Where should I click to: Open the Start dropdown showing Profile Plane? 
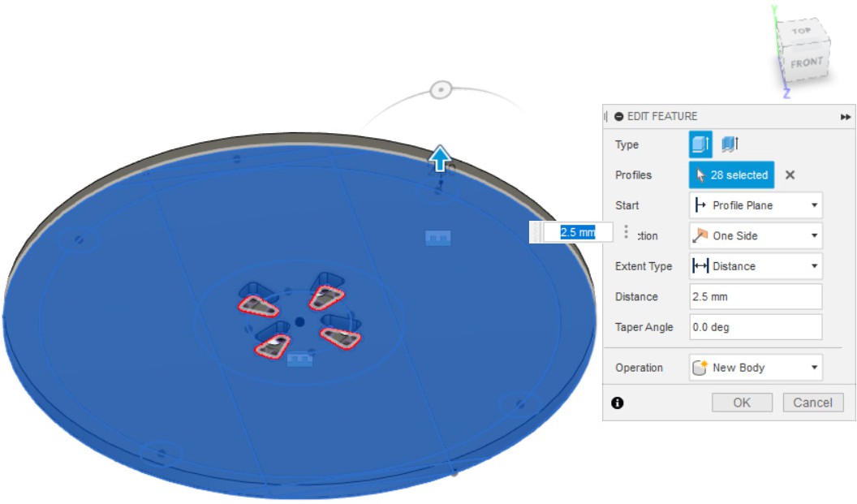pos(755,205)
